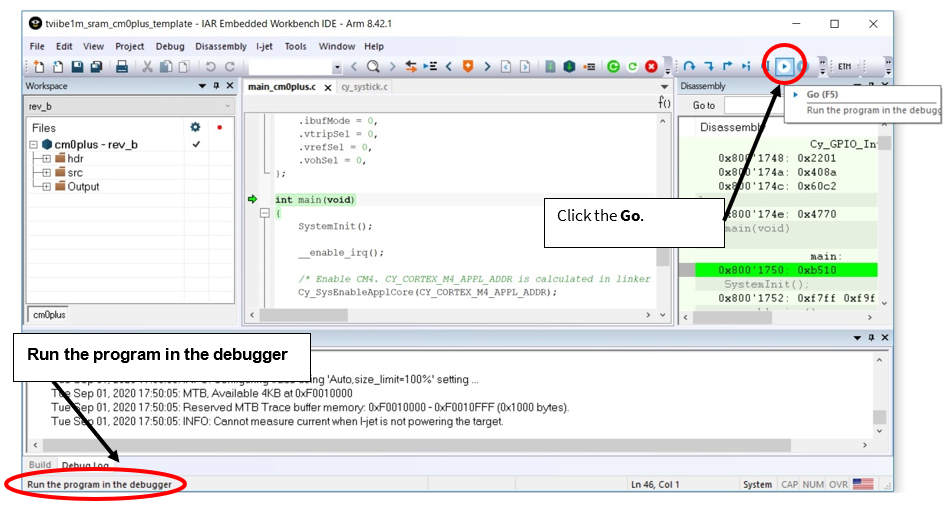Click the Next Statement debug icon

tap(746, 66)
